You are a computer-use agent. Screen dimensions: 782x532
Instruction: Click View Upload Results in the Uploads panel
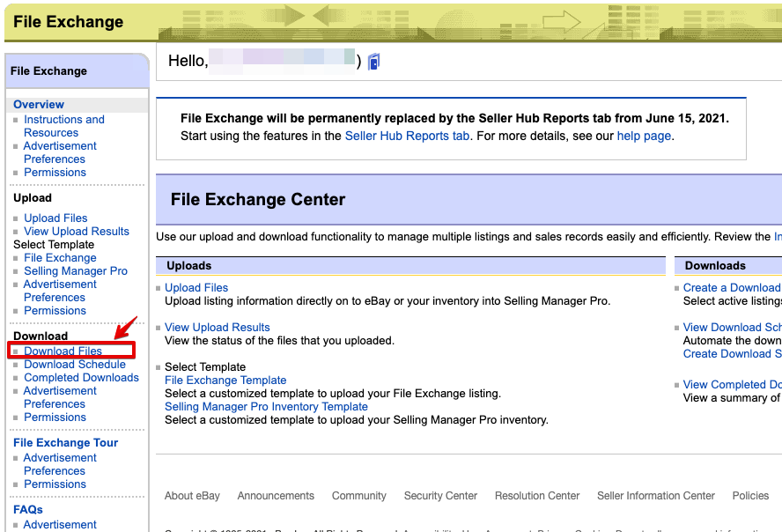(217, 327)
